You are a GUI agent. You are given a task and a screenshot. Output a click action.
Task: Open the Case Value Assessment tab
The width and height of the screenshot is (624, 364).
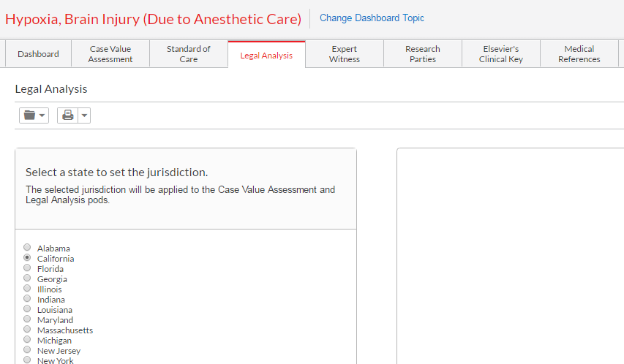110,53
